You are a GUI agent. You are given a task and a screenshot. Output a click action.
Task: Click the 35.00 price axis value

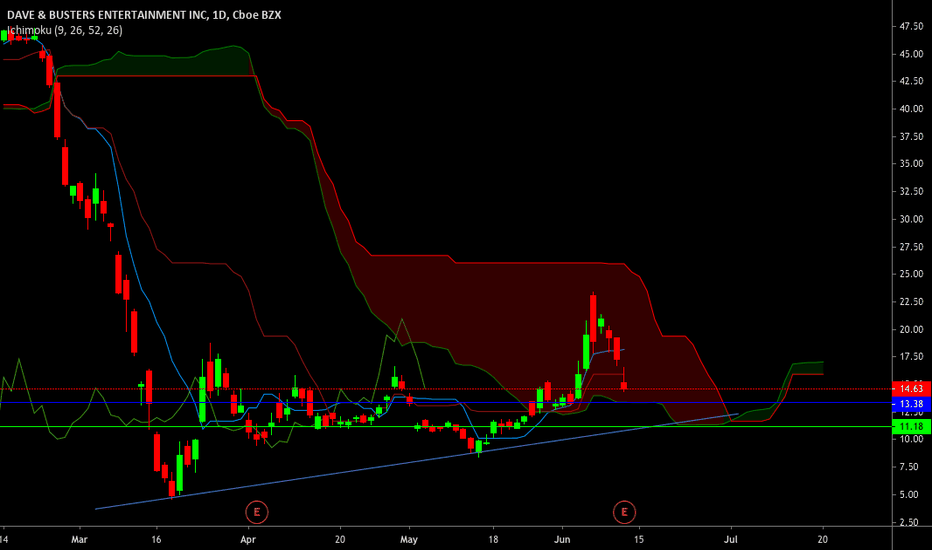tap(911, 164)
